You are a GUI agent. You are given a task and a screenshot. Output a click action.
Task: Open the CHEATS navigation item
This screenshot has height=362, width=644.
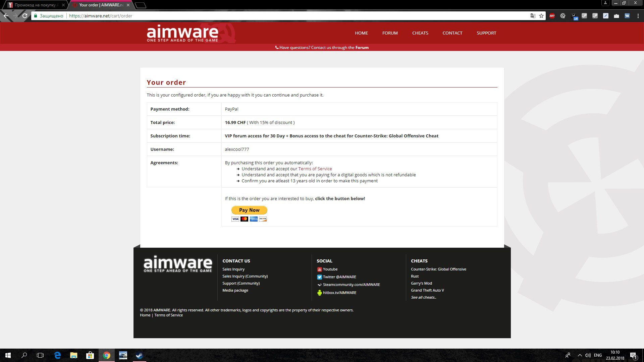tap(420, 33)
